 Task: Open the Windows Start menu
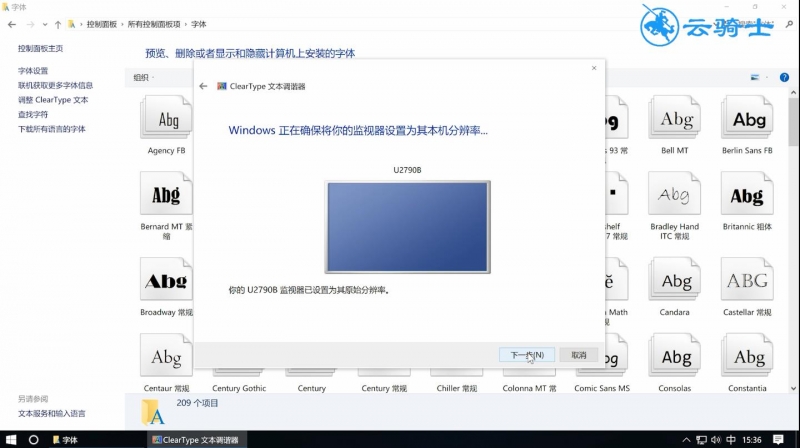click(x=11, y=439)
